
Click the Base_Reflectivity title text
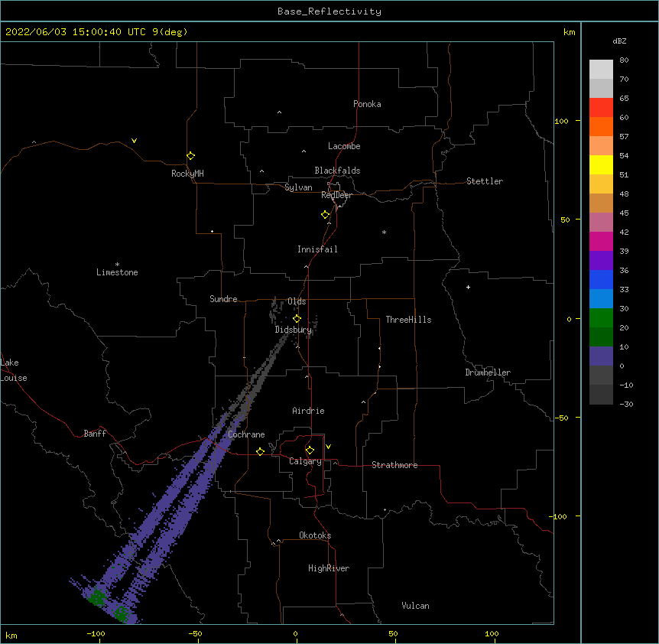click(329, 11)
